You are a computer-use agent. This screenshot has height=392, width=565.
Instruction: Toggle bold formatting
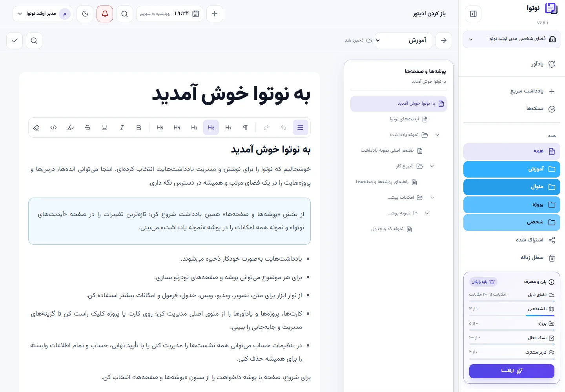[139, 127]
